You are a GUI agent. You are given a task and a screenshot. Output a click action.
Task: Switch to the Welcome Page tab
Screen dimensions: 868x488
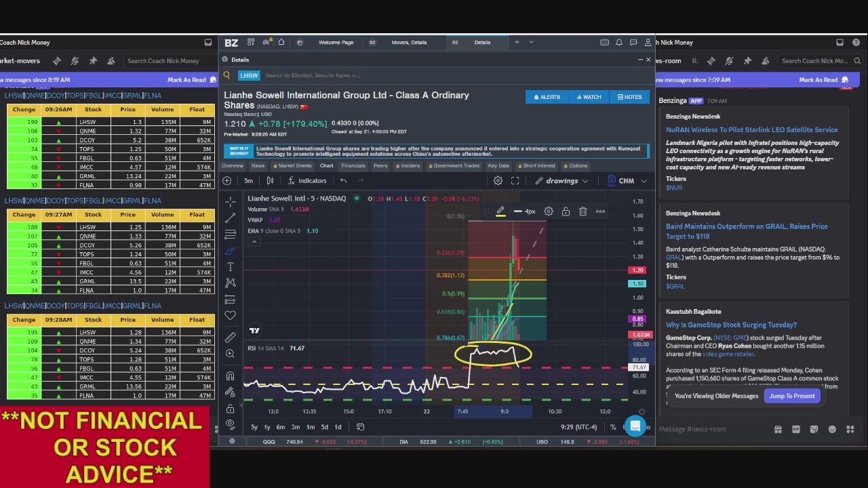click(336, 43)
